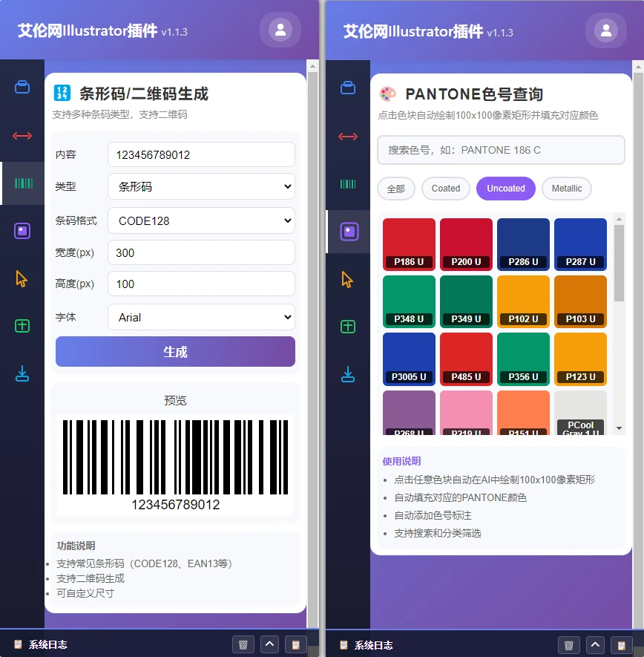Screen dimensions: 644x657
Task: Click the copy log icon in left panel
Action: point(295,644)
